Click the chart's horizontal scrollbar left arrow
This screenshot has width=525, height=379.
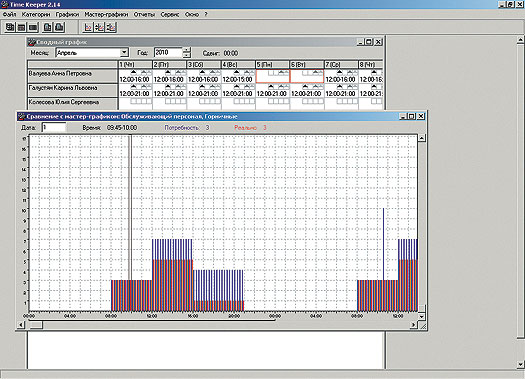pos(21,325)
